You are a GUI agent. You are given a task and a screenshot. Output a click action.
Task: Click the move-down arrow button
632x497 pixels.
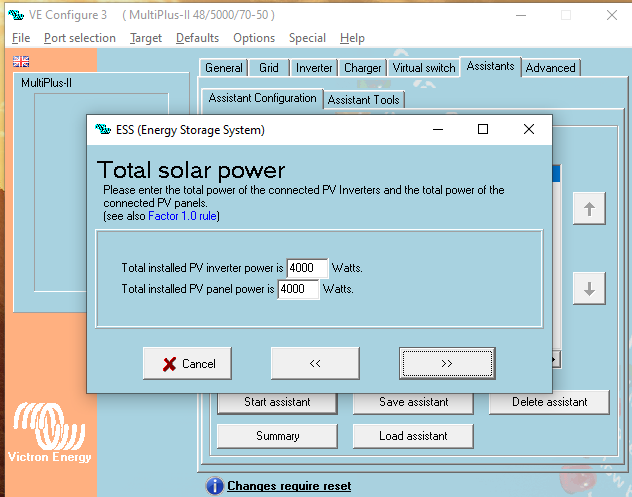point(589,289)
